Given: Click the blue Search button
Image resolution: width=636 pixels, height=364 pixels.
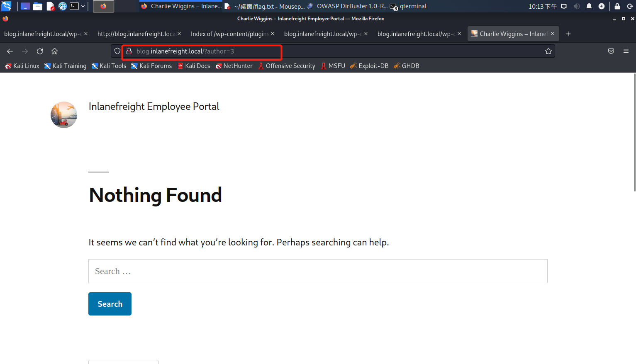Looking at the screenshot, I should pos(110,304).
